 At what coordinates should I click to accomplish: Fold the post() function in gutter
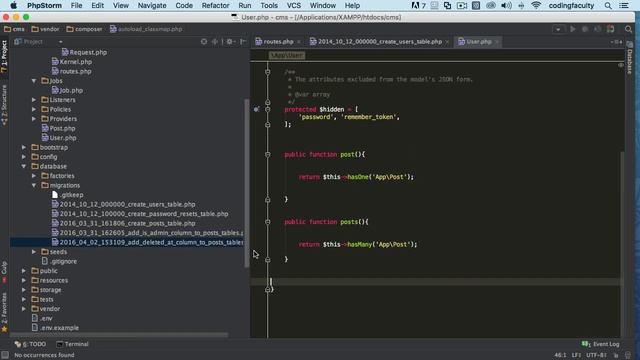(268, 155)
